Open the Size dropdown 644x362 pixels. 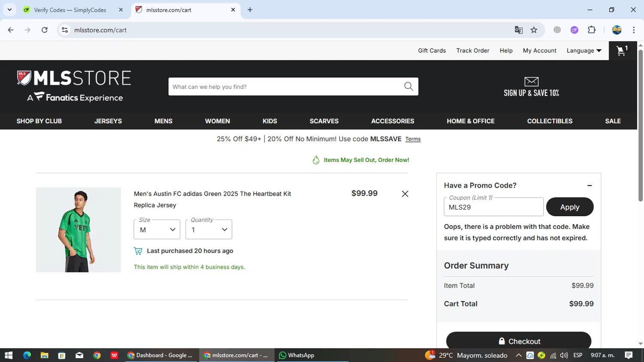157,230
